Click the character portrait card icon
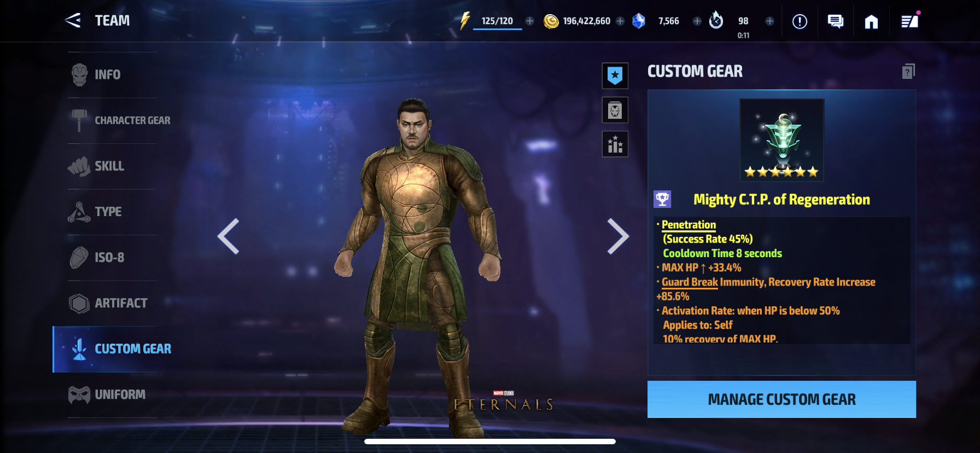Image resolution: width=980 pixels, height=453 pixels. 615,111
